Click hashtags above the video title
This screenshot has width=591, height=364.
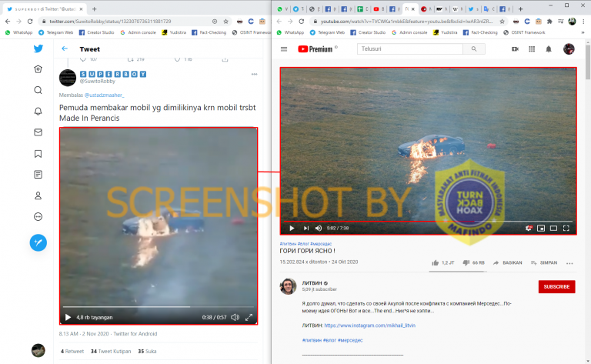pos(306,244)
